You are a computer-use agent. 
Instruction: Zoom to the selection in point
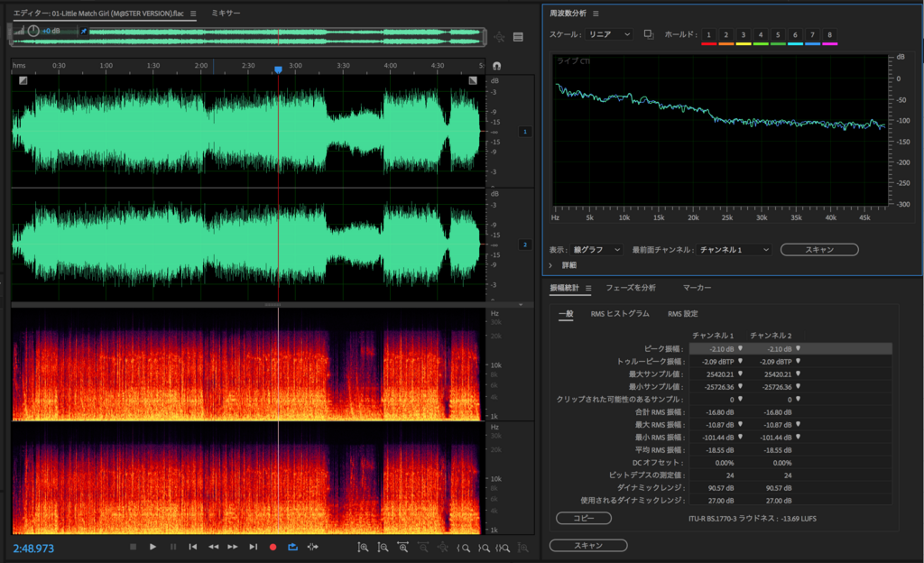[x=463, y=548]
